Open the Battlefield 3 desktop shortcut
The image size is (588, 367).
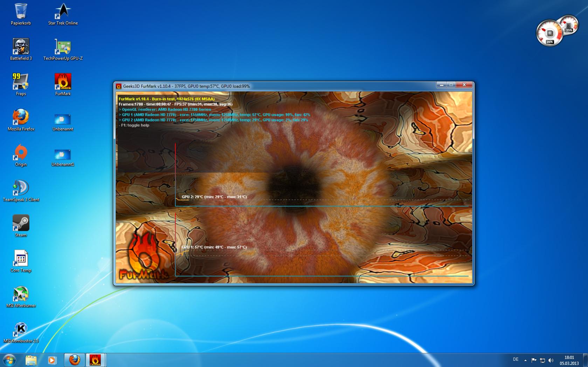coord(21,49)
